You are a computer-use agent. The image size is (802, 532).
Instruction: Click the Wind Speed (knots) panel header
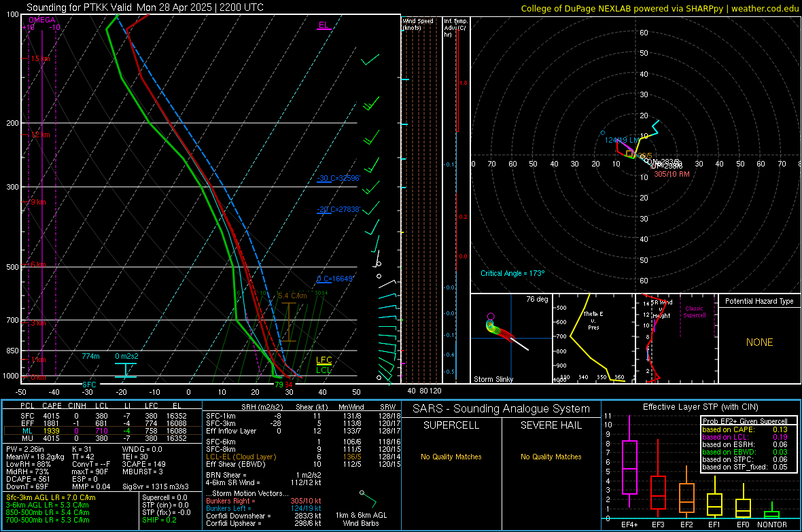pos(417,24)
